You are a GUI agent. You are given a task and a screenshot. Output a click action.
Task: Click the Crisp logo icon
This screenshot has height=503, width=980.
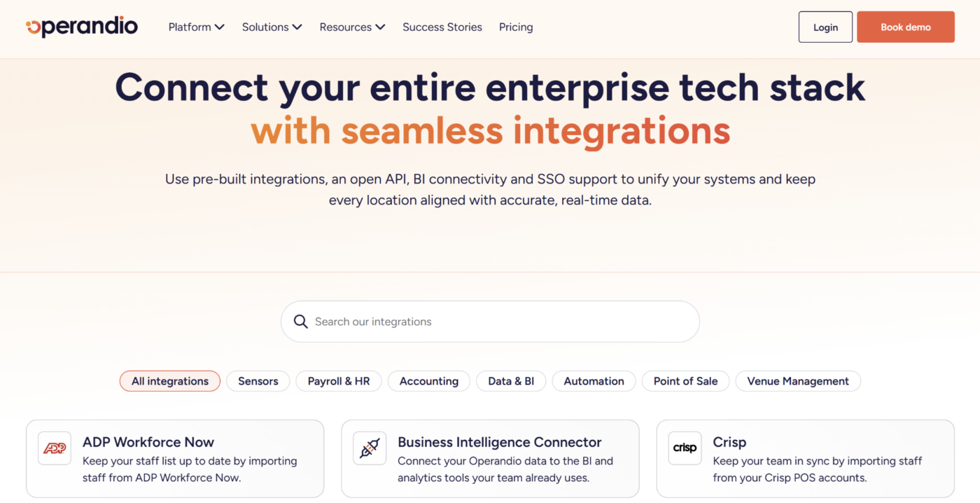pos(685,448)
